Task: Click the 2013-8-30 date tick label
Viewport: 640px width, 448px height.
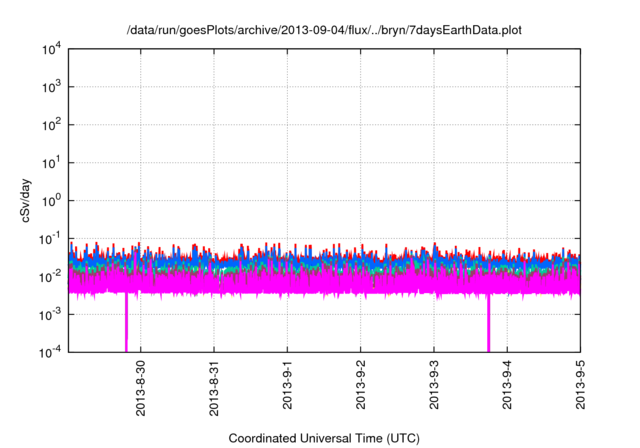Action: point(140,388)
